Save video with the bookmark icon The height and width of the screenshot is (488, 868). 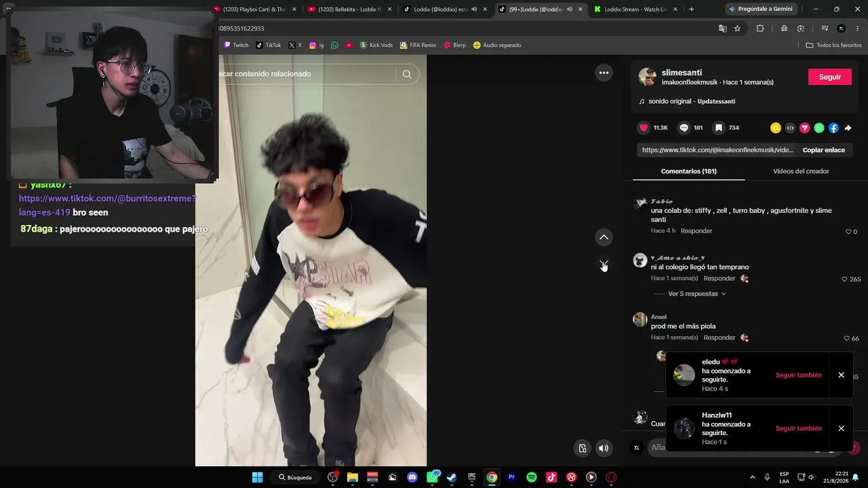[719, 127]
